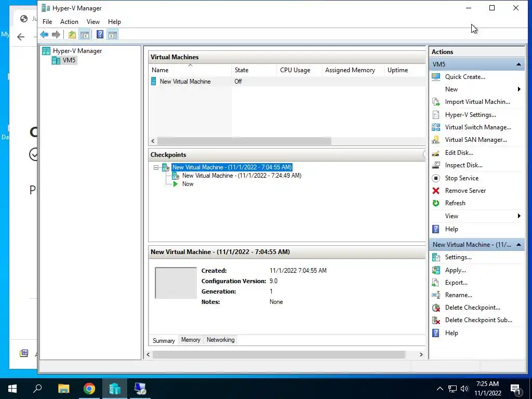
Task: Collapse the 7:04:55 AM checkpoint tree node
Action: [x=156, y=167]
